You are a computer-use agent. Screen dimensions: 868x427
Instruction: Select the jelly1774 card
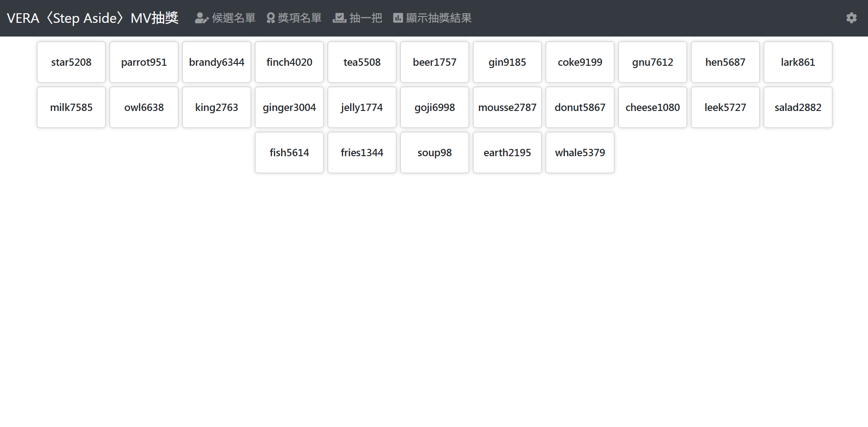tap(362, 107)
